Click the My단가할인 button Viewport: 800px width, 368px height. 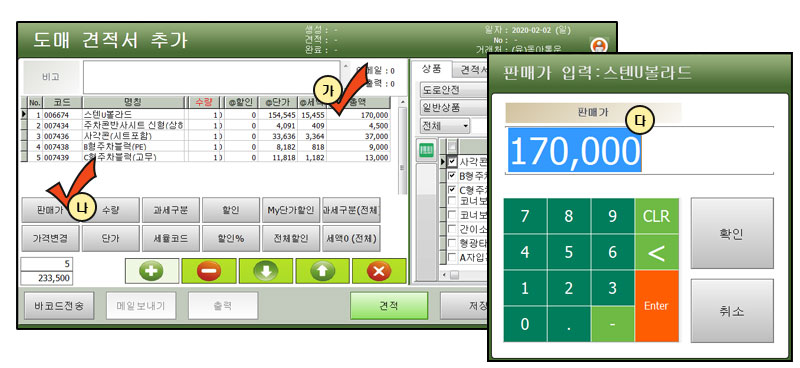(291, 210)
